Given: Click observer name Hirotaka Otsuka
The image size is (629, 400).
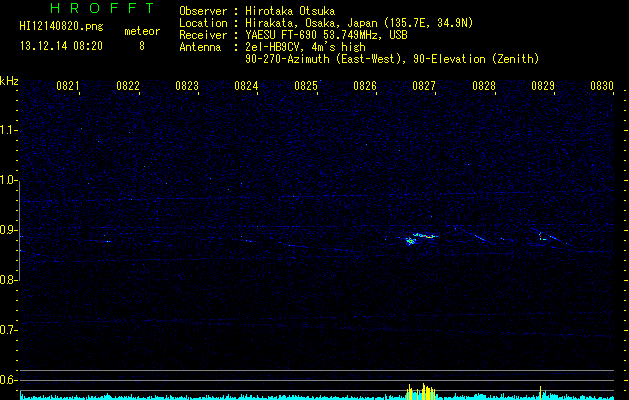Looking at the screenshot, I should (x=290, y=11).
